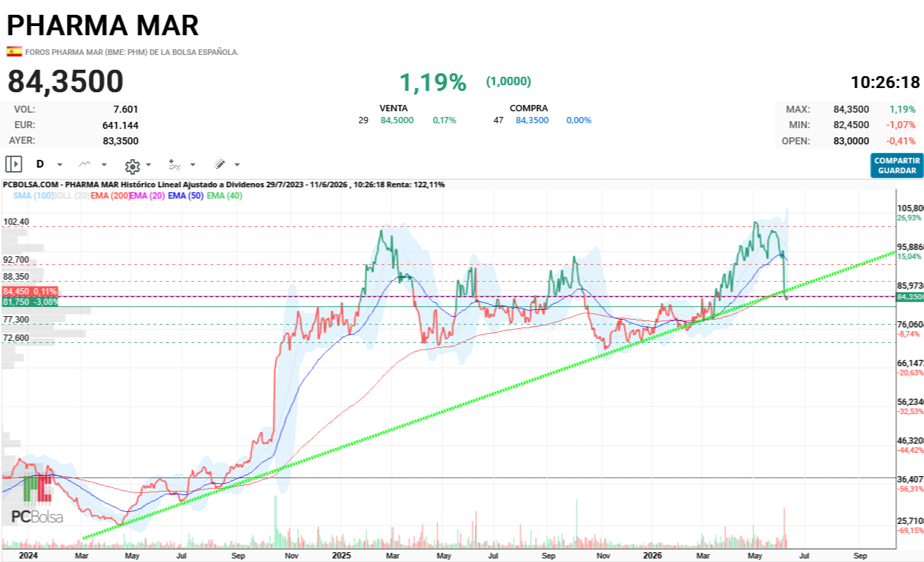The height and width of the screenshot is (562, 924).
Task: Click the PHARMA MAR title
Action: click(x=103, y=25)
